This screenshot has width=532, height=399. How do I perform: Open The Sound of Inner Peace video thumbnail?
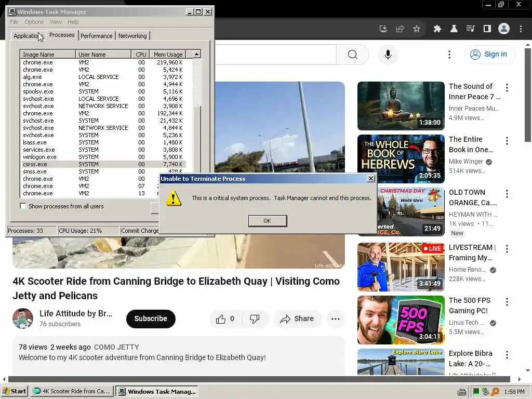401,105
